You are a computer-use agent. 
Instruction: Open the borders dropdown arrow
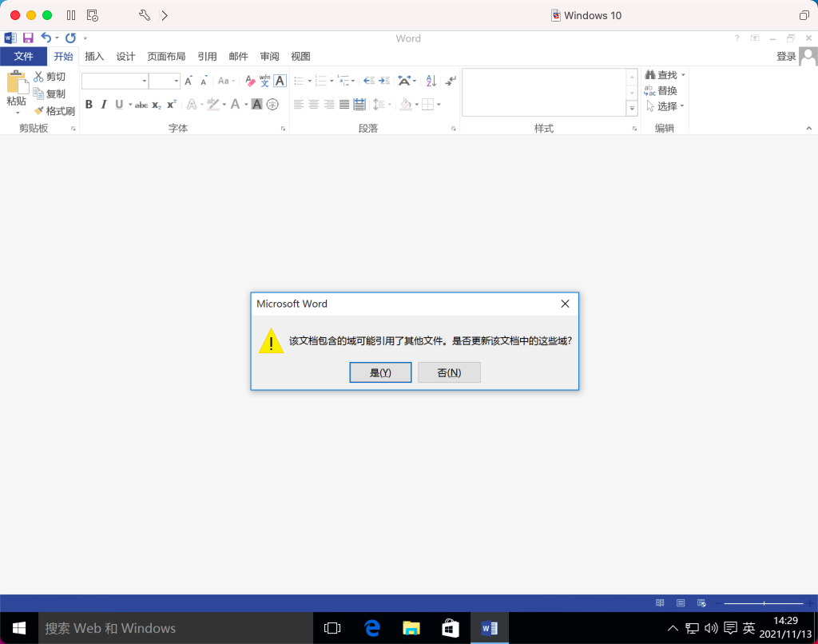click(439, 105)
